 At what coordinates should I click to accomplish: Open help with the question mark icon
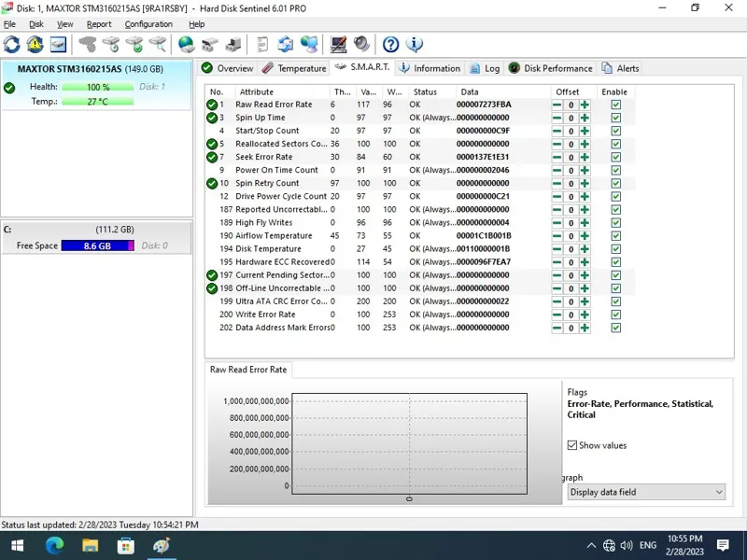(x=390, y=44)
